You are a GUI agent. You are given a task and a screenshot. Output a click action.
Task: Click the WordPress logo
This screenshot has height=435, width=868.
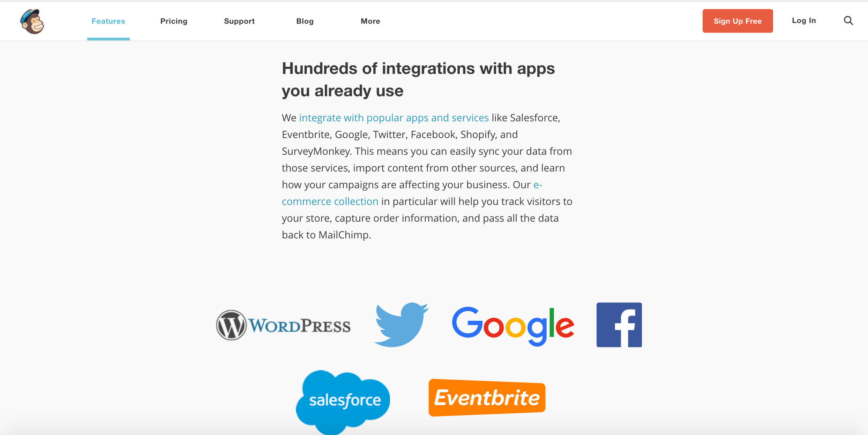click(283, 325)
